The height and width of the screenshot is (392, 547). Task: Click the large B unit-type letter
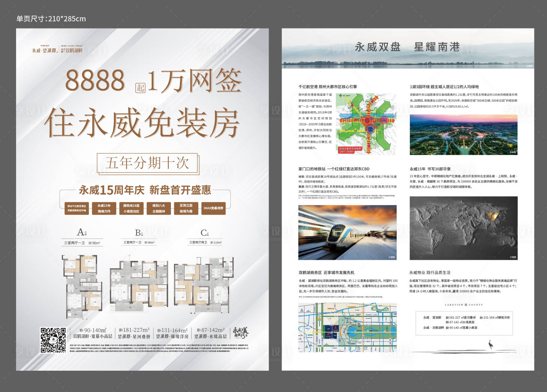click(x=138, y=233)
